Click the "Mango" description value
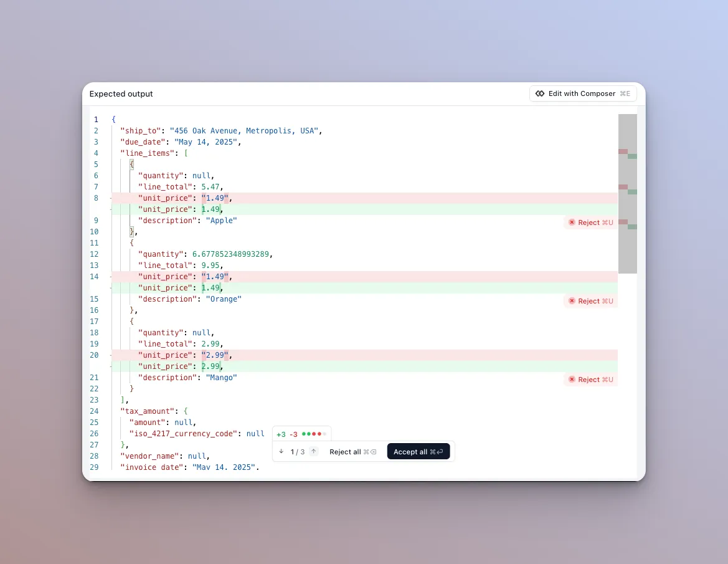This screenshot has height=564, width=728. coord(222,378)
